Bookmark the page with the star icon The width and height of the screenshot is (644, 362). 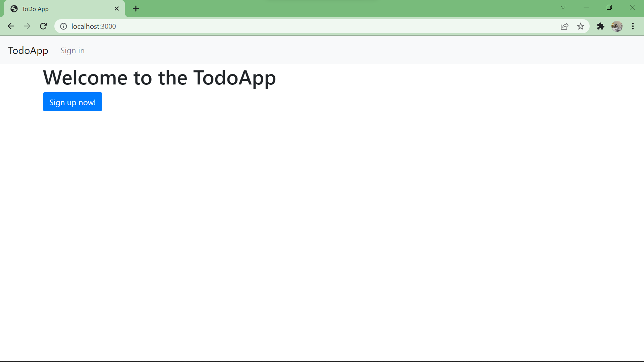click(x=581, y=26)
